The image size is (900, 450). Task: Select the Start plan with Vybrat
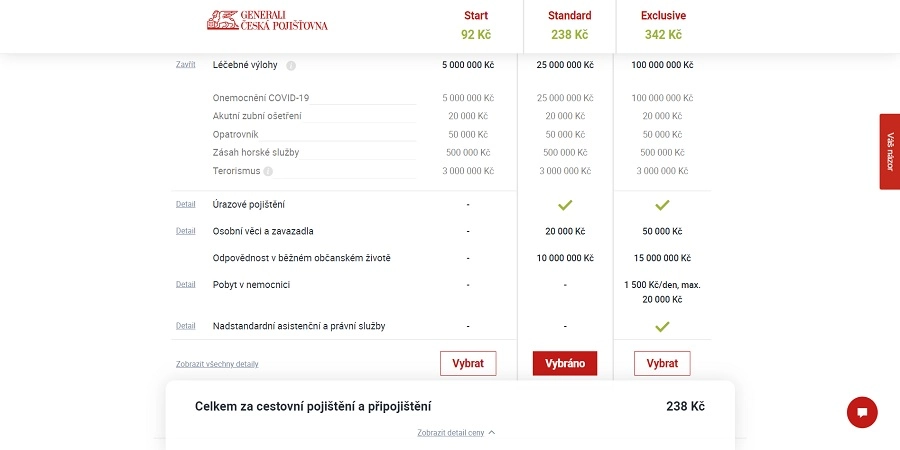[468, 363]
